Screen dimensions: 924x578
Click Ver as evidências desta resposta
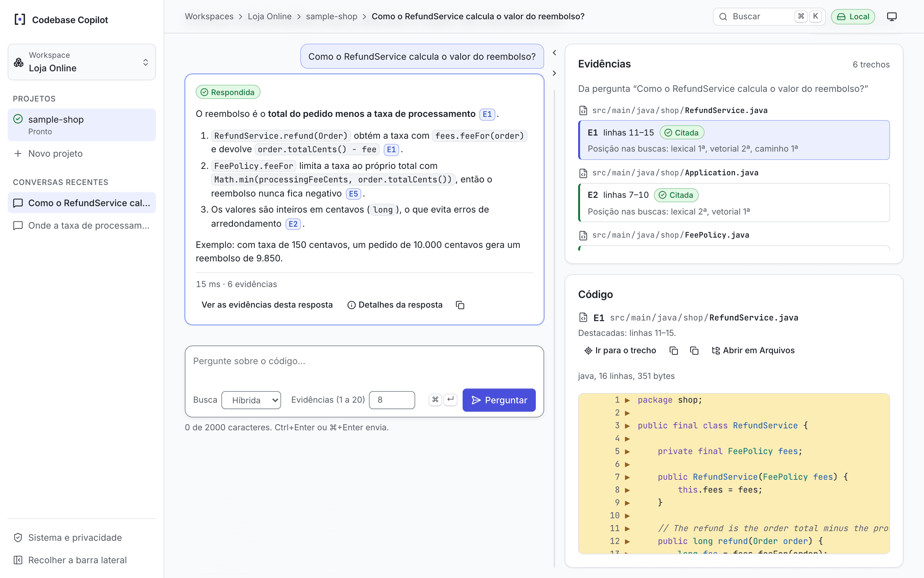pos(267,305)
